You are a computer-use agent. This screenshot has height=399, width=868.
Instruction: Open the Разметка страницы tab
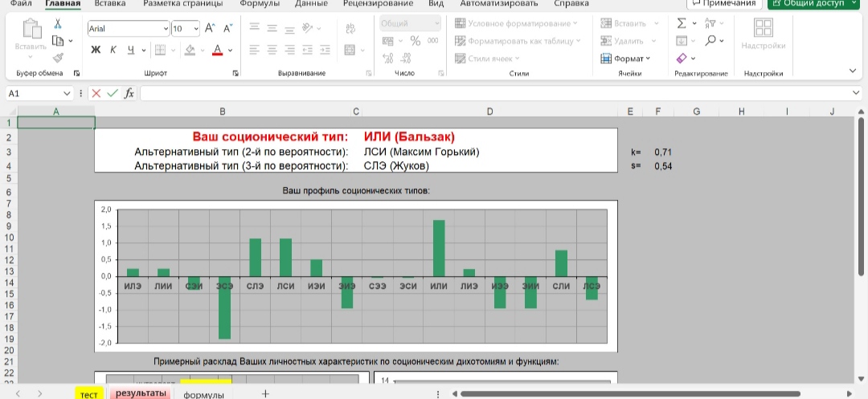point(183,3)
